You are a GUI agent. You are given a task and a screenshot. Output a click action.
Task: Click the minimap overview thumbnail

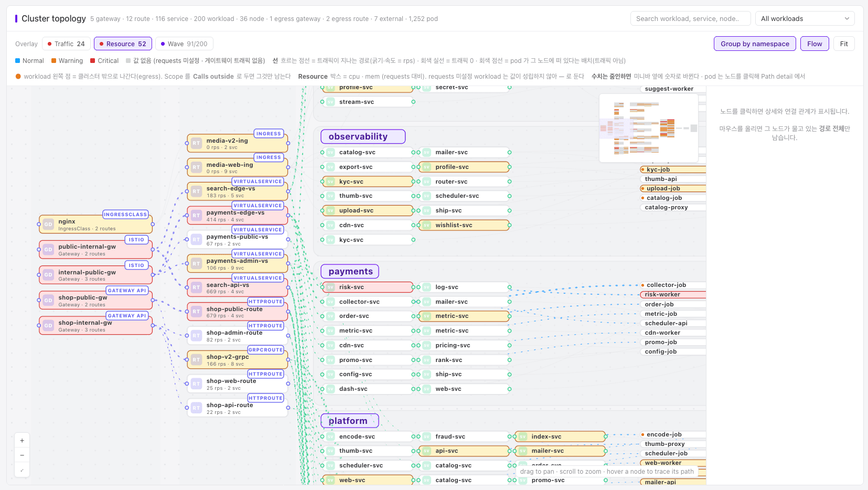(649, 128)
